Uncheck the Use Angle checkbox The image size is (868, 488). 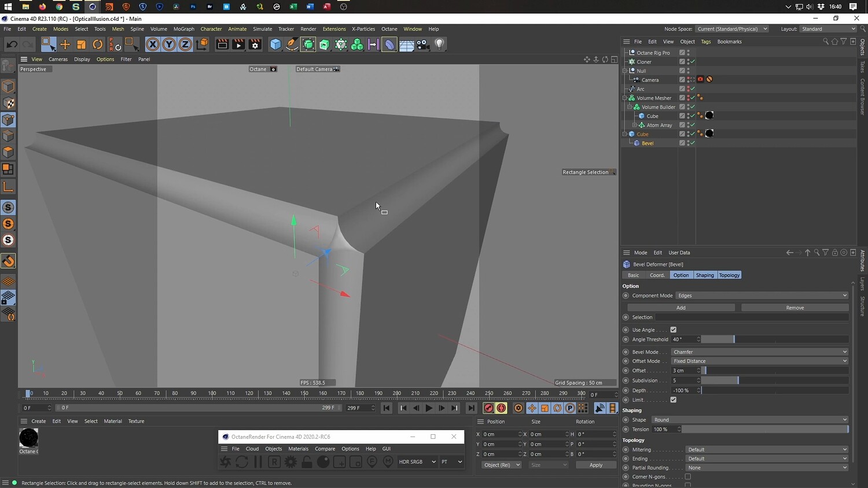click(673, 330)
